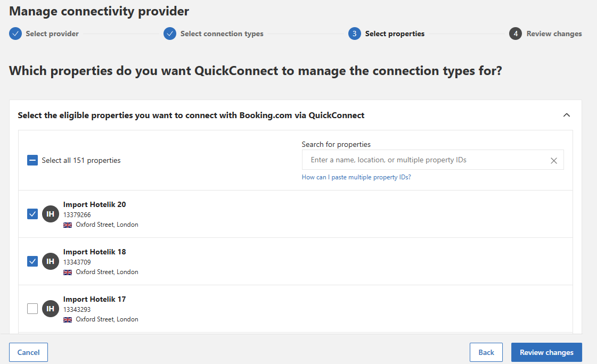Screen dimensions: 597x364
Task: Collapse the eligible properties section chevron
Action: click(567, 115)
